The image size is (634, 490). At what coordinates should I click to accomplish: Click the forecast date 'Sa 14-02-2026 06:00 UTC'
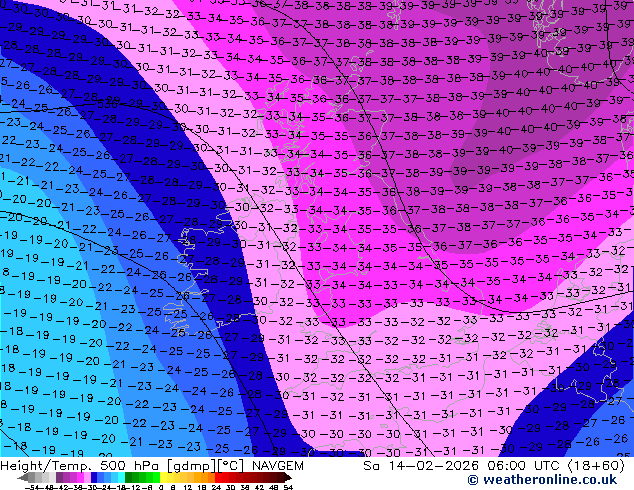point(462,466)
